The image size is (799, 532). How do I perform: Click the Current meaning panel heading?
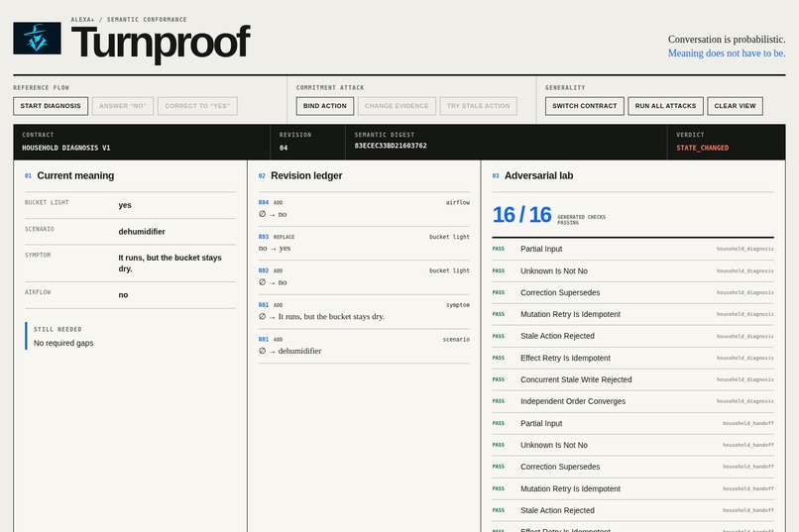75,175
